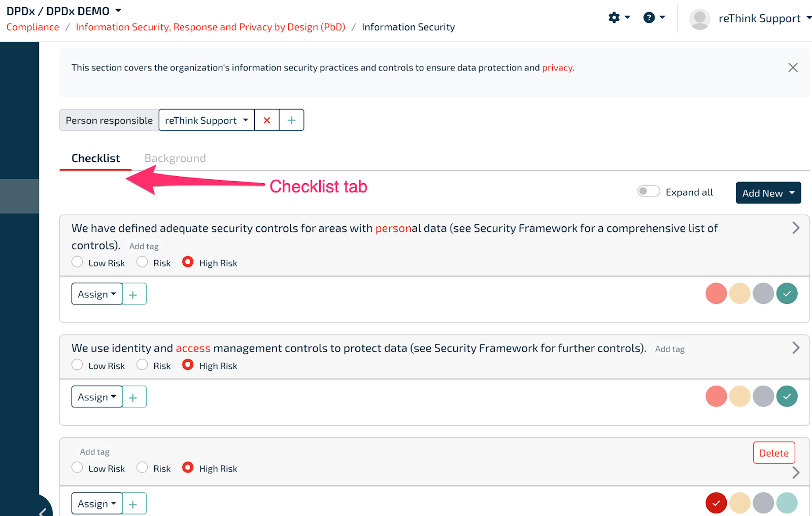Viewport: 812px width, 516px height.
Task: Click the plus icon beside the first Assign button
Action: (133, 293)
